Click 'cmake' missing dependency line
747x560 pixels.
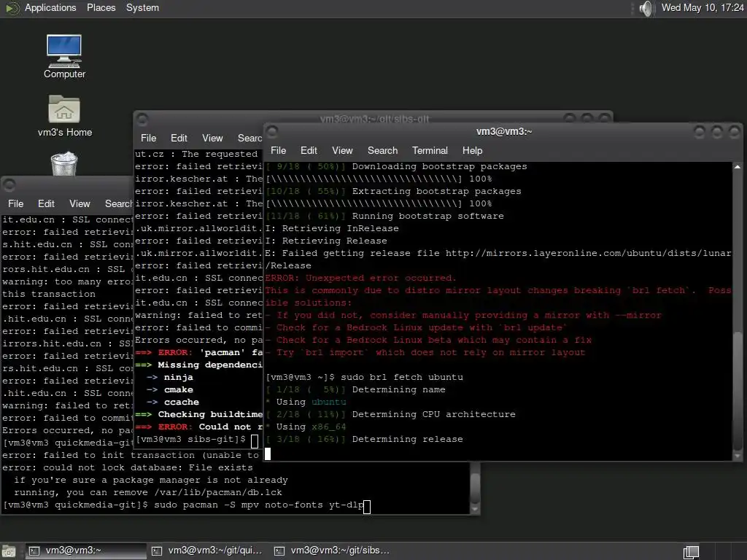click(170, 389)
